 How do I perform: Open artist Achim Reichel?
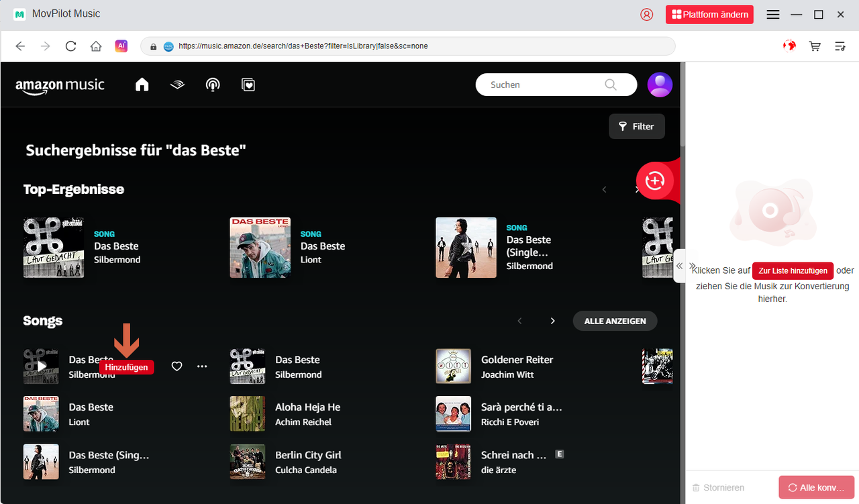pos(303,422)
